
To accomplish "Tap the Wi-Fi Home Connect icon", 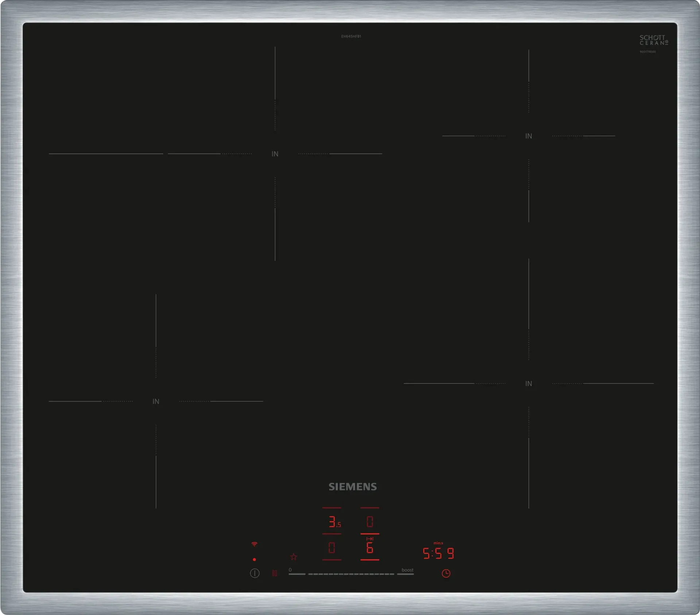I will 254,544.
